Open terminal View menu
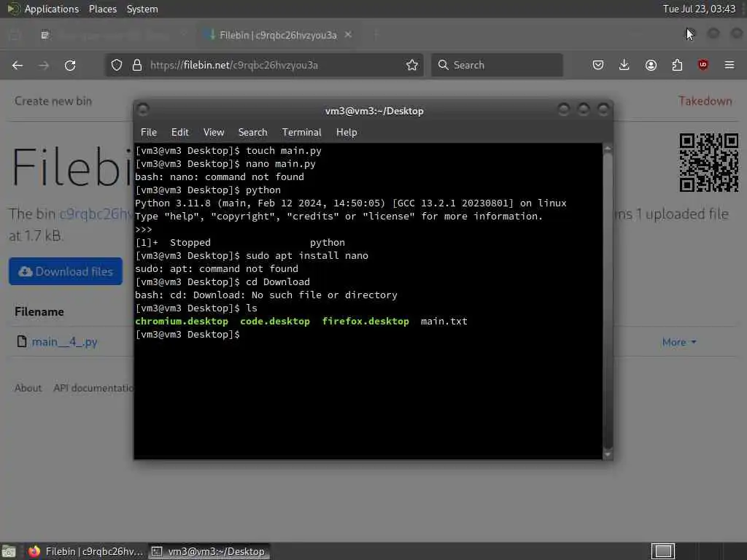The height and width of the screenshot is (560, 747). point(214,133)
